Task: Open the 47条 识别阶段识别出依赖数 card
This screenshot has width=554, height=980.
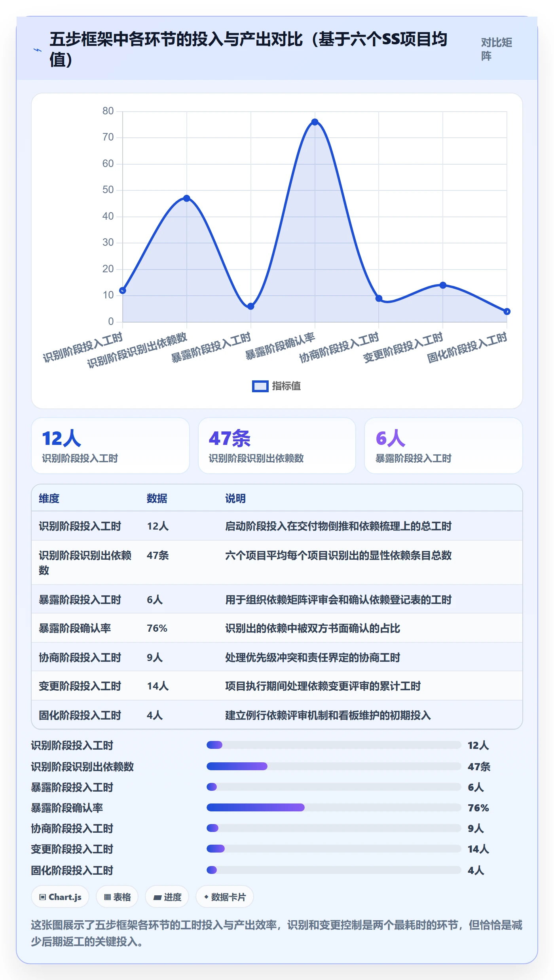Action: 277,446
